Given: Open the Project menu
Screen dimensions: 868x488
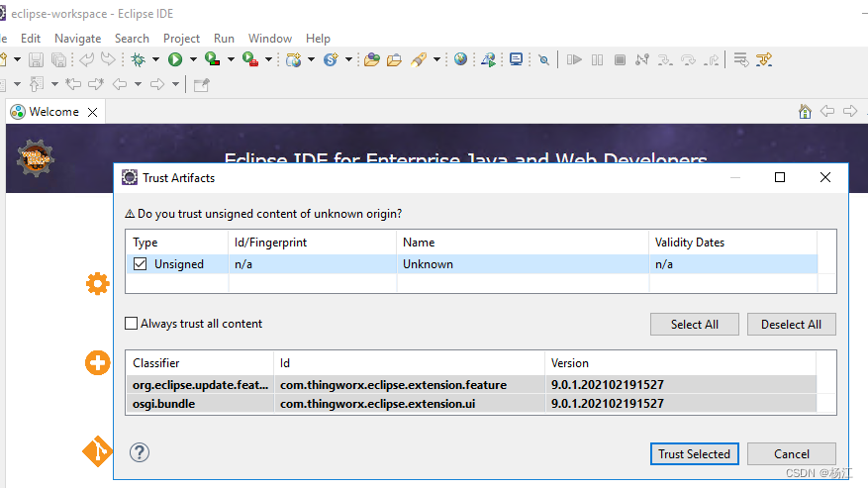Looking at the screenshot, I should 181,39.
